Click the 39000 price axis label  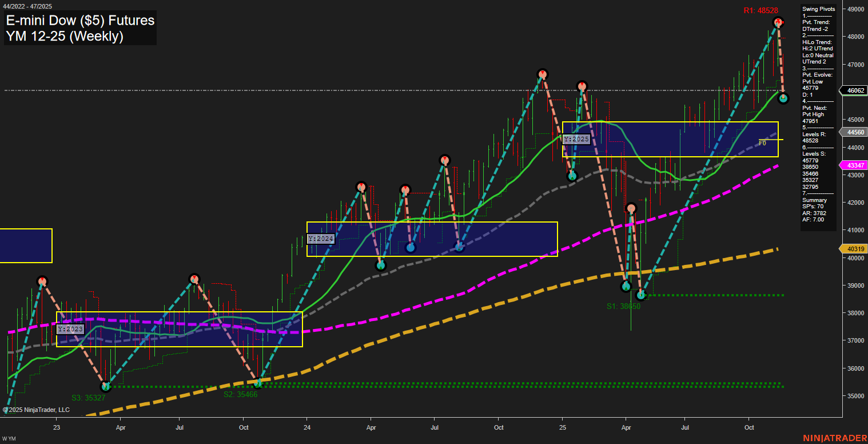[x=855, y=286]
